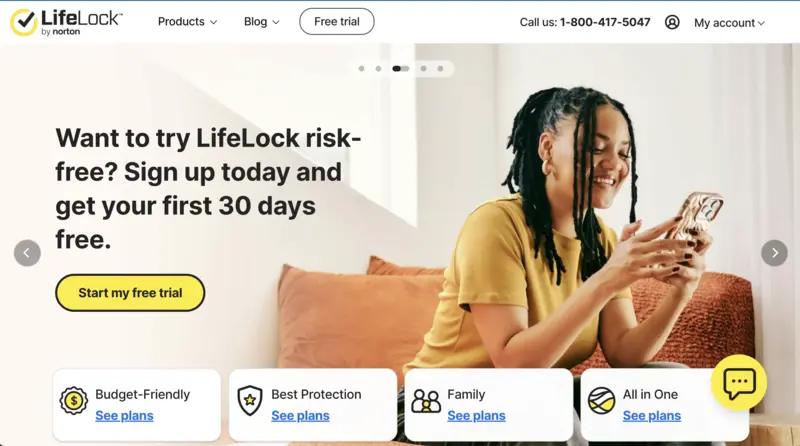Select the active carousel progress indicator
Screen dimensions: 800x446
point(401,68)
